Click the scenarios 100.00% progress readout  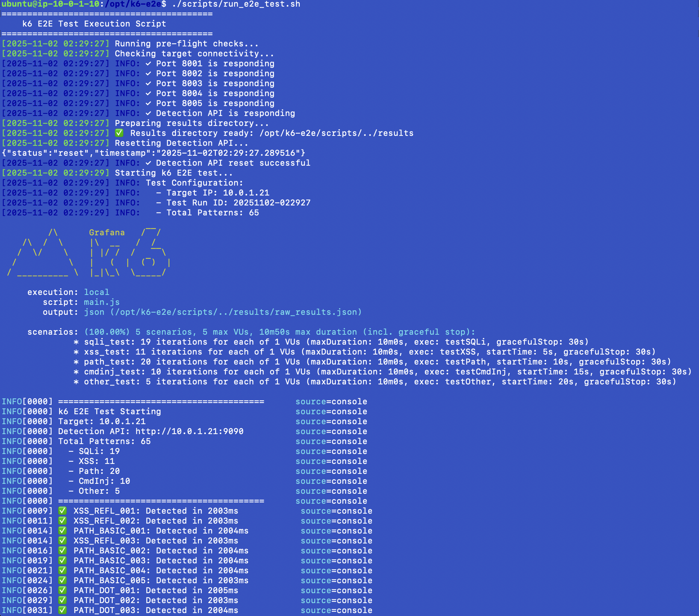(x=106, y=332)
